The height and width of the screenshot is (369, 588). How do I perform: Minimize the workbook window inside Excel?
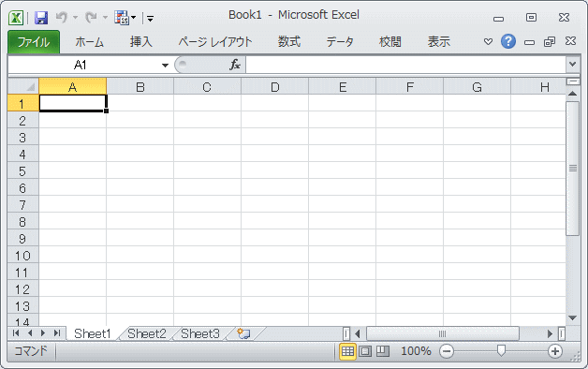pyautogui.click(x=530, y=42)
